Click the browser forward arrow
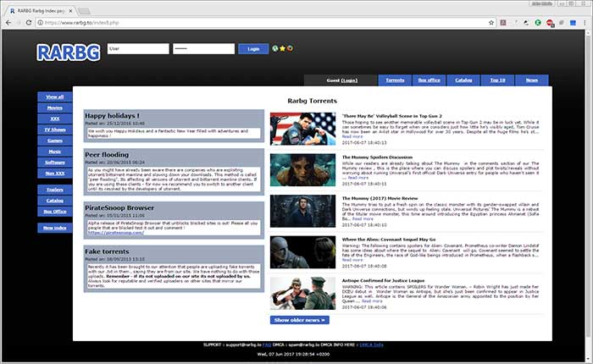593x364 pixels. [18, 23]
